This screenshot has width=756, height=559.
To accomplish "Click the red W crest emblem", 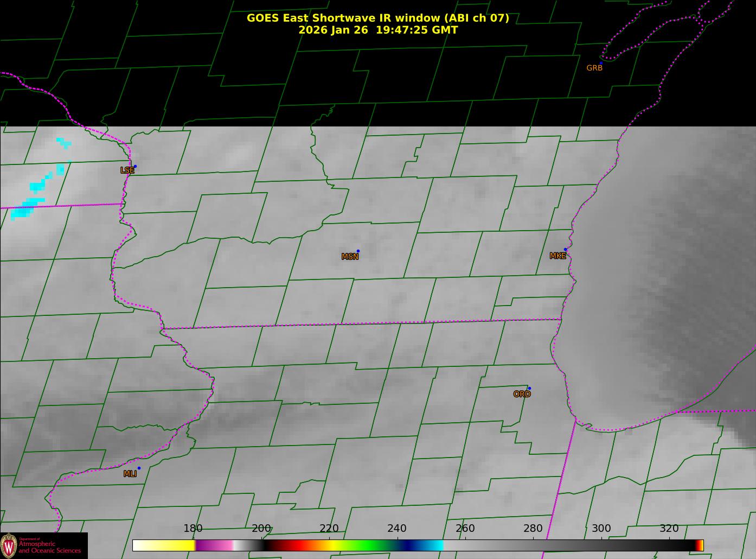I will click(9, 545).
